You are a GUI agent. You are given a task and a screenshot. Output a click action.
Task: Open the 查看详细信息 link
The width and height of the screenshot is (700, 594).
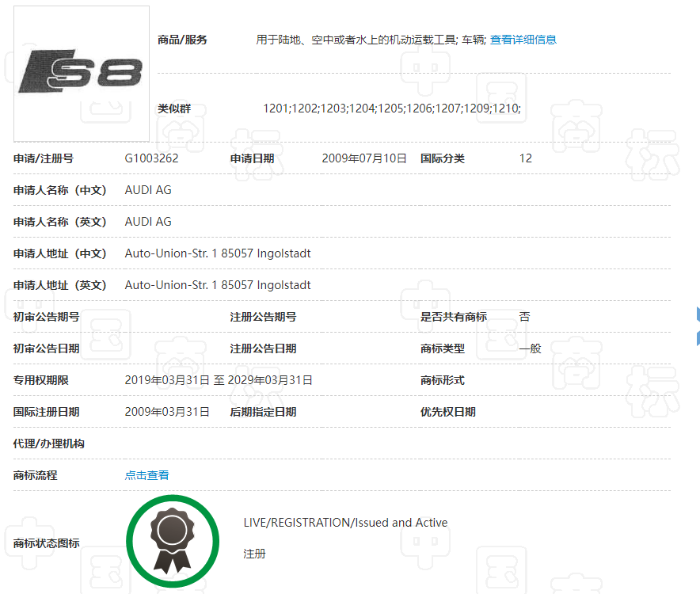523,40
